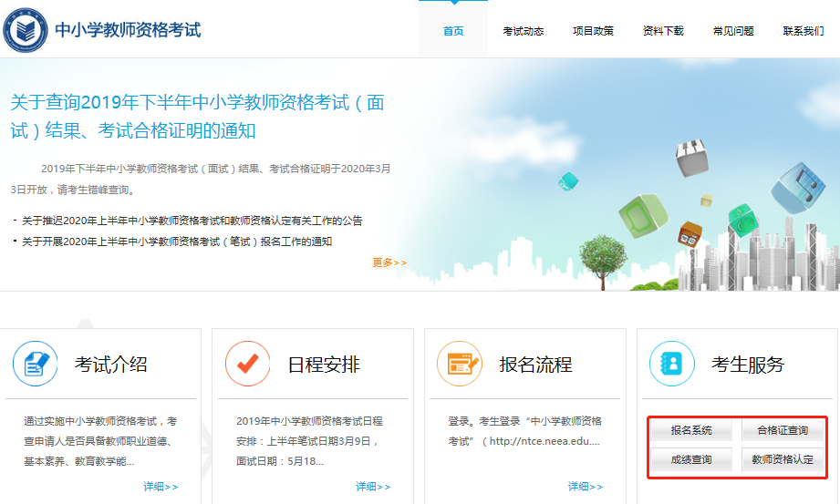Click the orange 更多>> link
Screen dimensions: 840x504
(389, 262)
